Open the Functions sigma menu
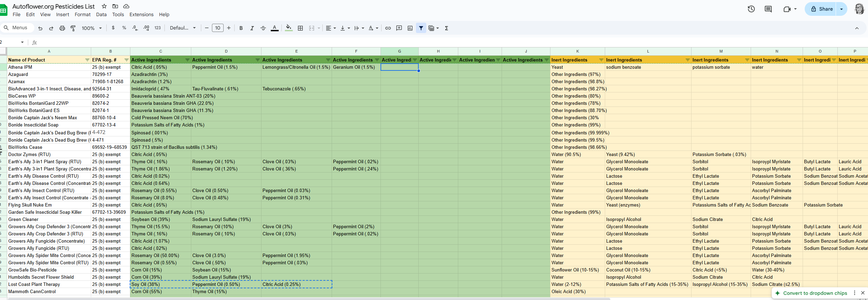 pyautogui.click(x=447, y=28)
